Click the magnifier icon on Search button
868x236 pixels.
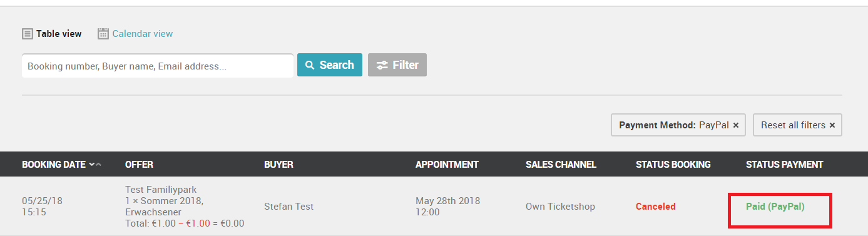click(x=310, y=65)
